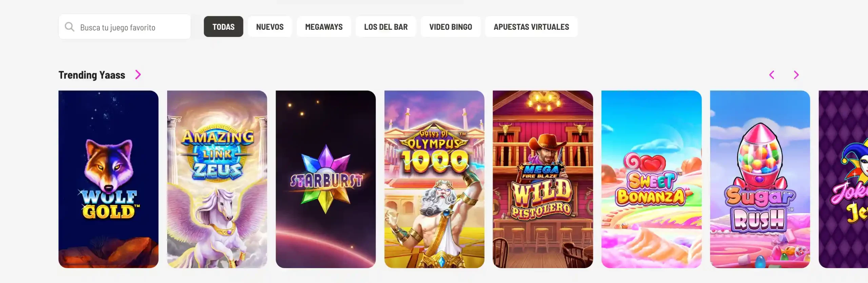Filter games by MEGAWAYS

[x=324, y=26]
